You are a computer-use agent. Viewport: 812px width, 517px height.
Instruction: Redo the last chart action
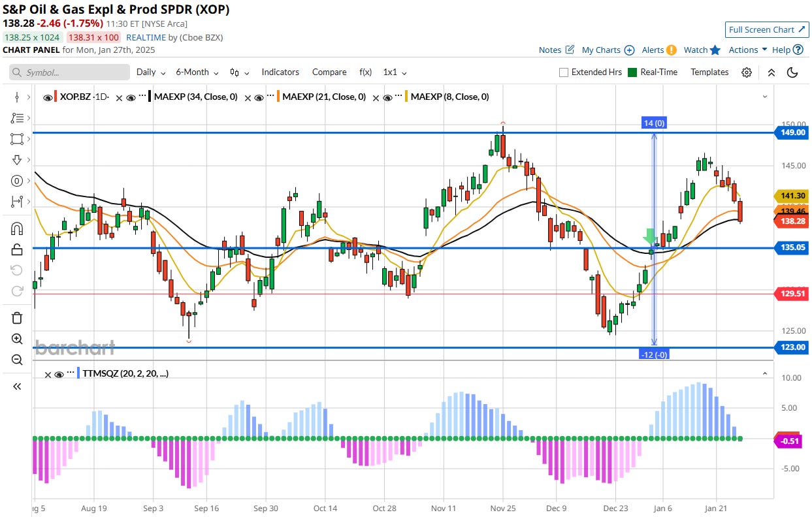click(x=17, y=291)
